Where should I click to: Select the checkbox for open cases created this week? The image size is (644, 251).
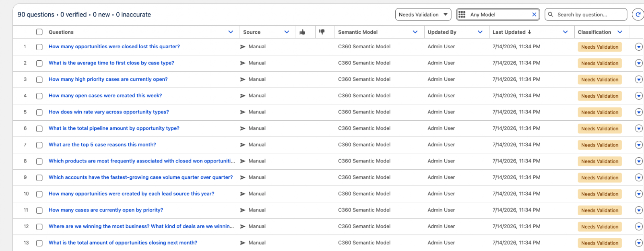[39, 96]
